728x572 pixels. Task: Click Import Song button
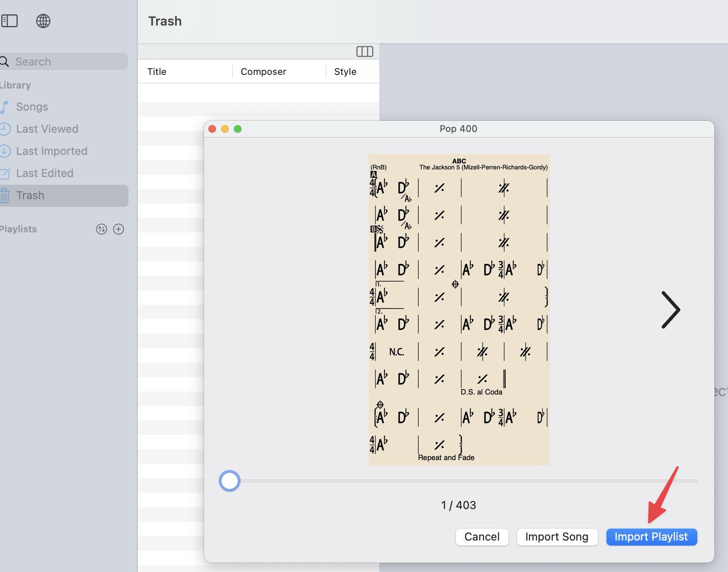557,537
